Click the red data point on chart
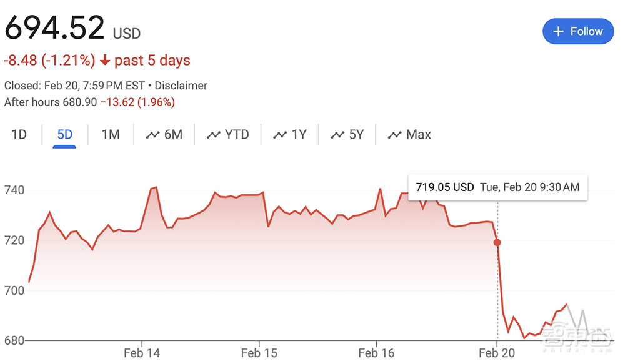 tap(497, 242)
